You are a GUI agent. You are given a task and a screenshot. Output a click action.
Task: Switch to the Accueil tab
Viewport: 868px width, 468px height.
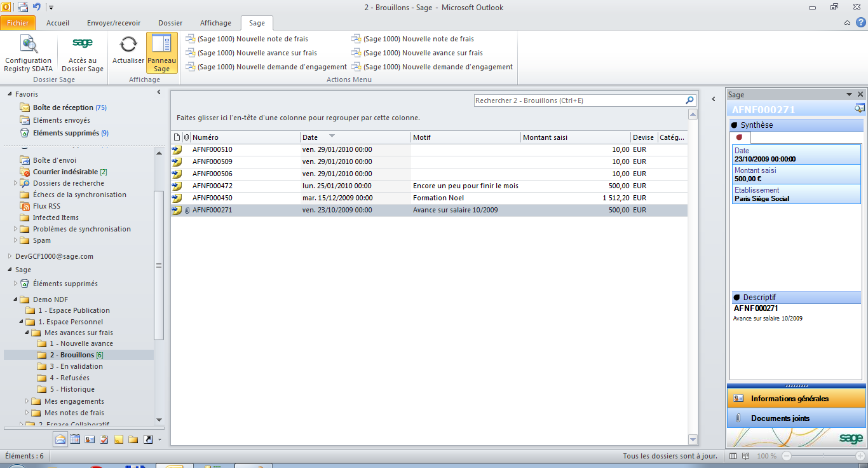pyautogui.click(x=58, y=23)
